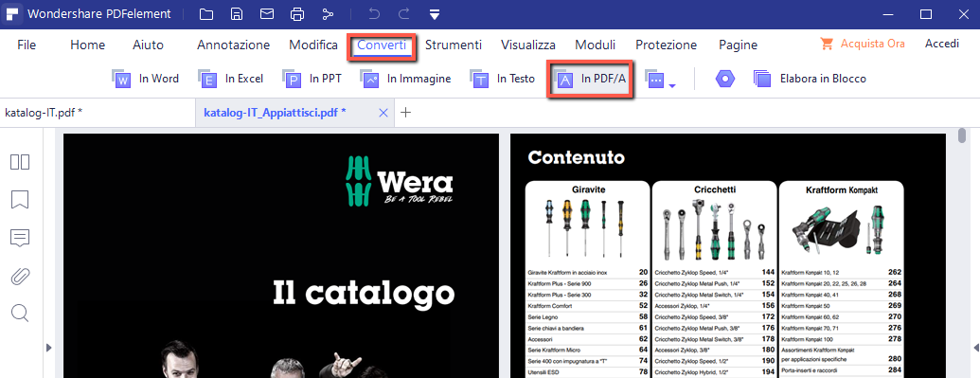The width and height of the screenshot is (980, 378).
Task: Send PDF by email envelope icon
Action: 267,14
